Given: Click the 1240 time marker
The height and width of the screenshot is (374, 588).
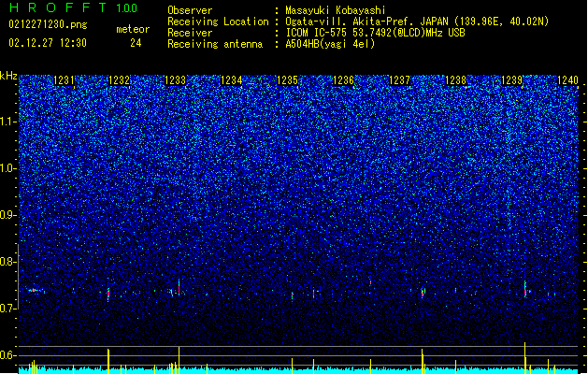Looking at the screenshot, I should click(x=567, y=80).
